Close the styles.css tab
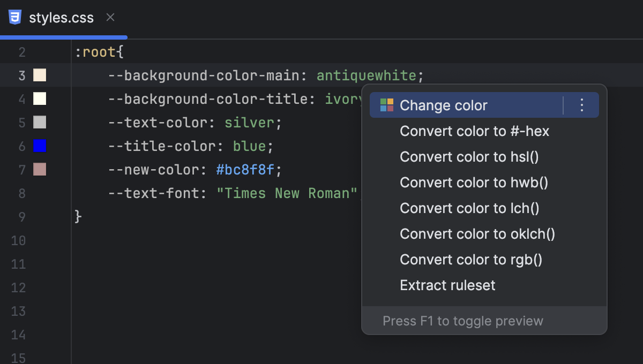Screen dimensions: 643x364 click(110, 17)
